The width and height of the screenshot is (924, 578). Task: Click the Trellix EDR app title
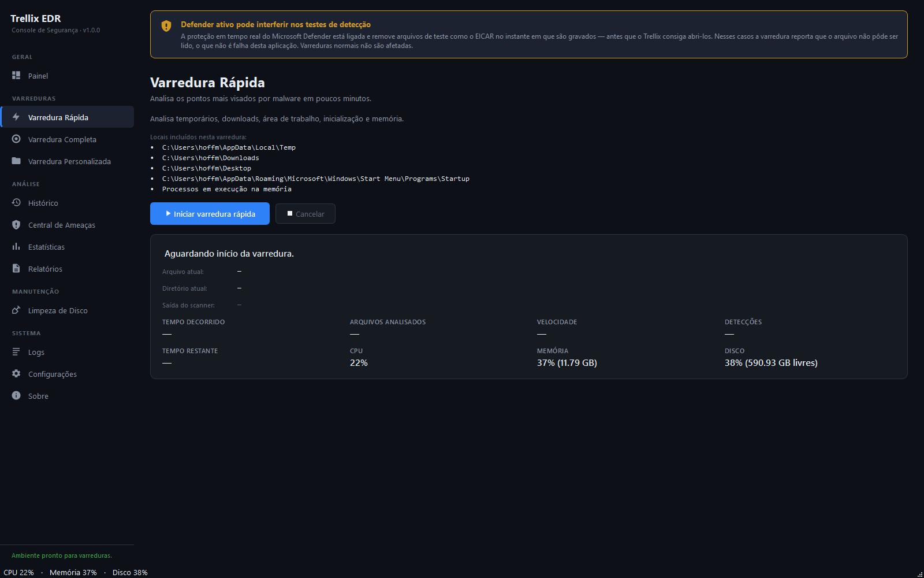[x=36, y=18]
